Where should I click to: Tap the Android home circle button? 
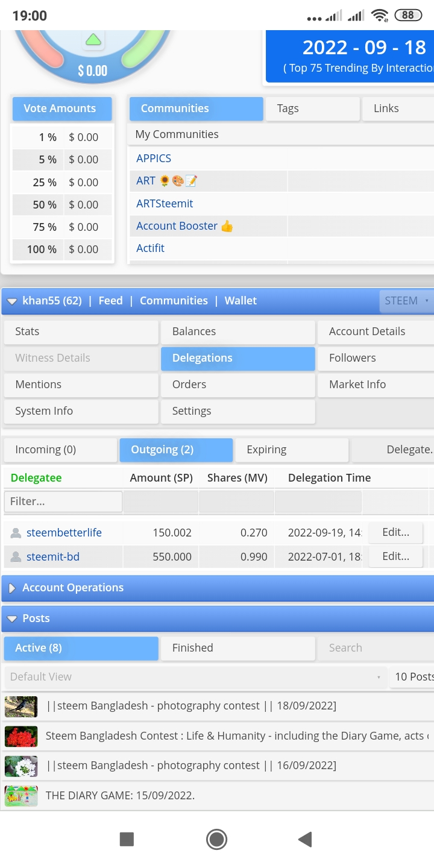click(x=216, y=839)
